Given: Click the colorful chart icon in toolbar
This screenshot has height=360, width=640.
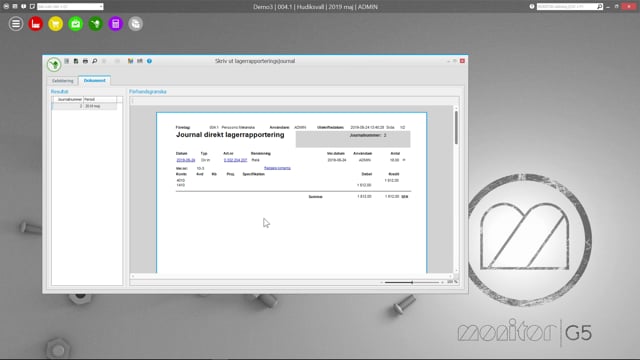Looking at the screenshot, I should coord(131,61).
